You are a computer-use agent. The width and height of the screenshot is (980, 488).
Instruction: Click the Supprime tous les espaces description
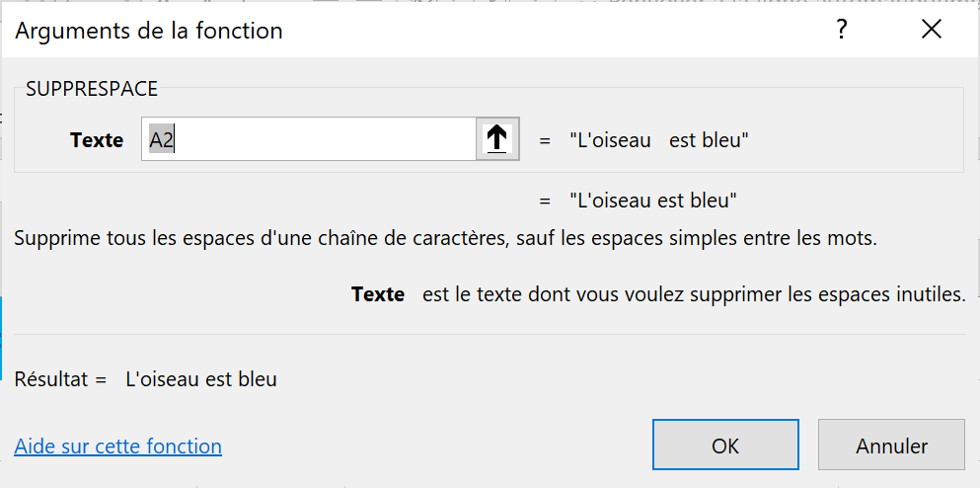[445, 239]
